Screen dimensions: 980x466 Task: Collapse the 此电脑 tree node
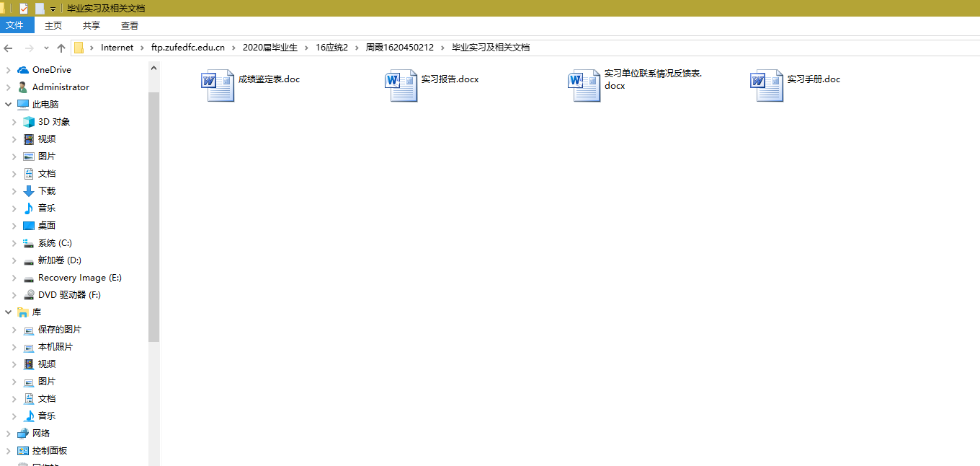click(9, 105)
